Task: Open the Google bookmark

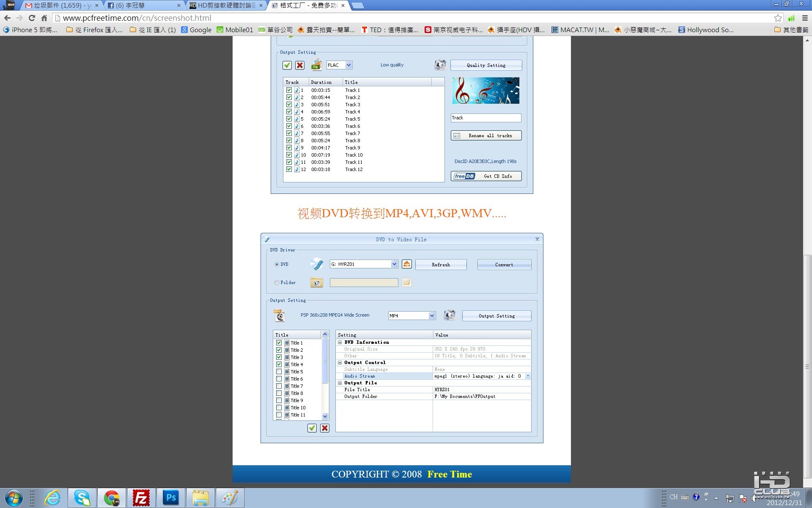Action: [x=196, y=30]
